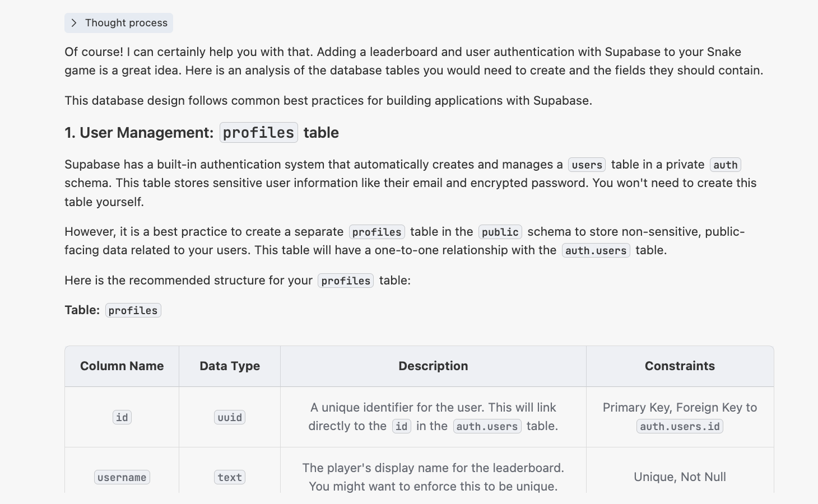Click auth.users code in the one-to-one sentence
This screenshot has width=818, height=504.
pyautogui.click(x=596, y=251)
